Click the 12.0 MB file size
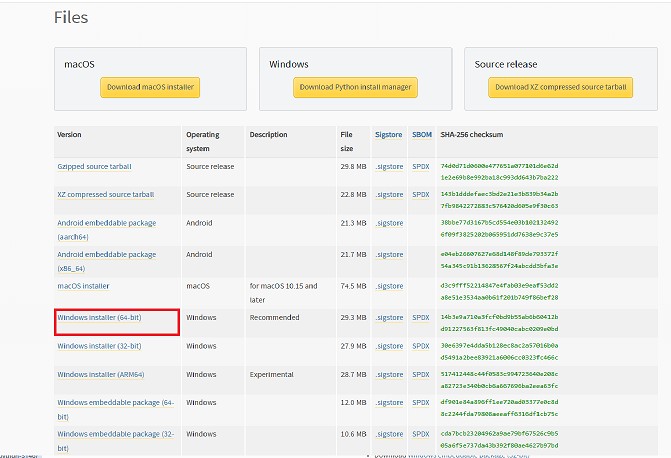This screenshot has width=671, height=458. [353, 402]
